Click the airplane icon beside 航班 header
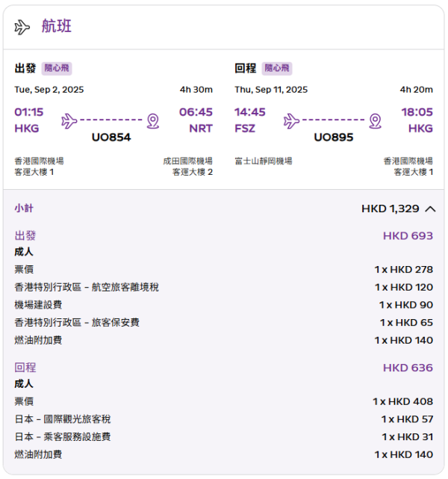The width and height of the screenshot is (448, 479). 22,27
